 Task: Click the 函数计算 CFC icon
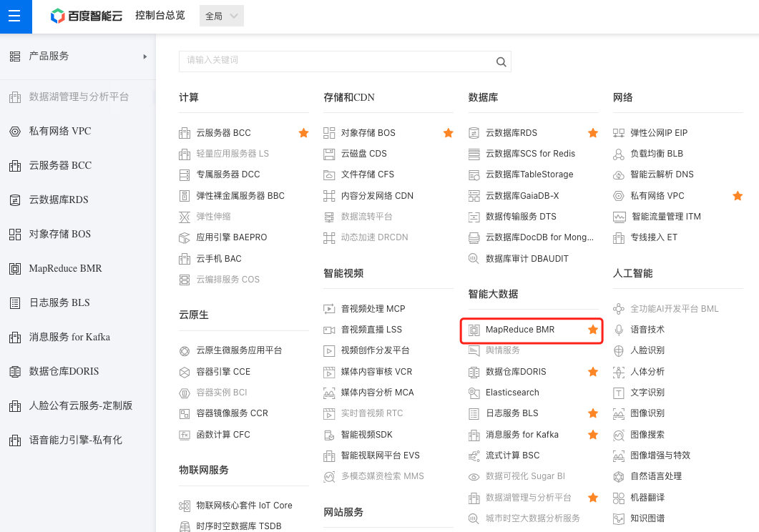pyautogui.click(x=185, y=435)
